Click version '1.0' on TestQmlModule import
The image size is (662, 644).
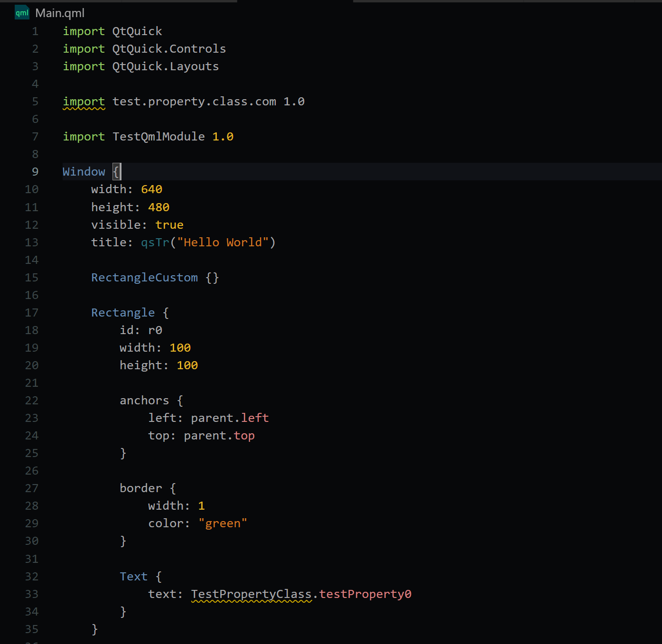pos(223,137)
